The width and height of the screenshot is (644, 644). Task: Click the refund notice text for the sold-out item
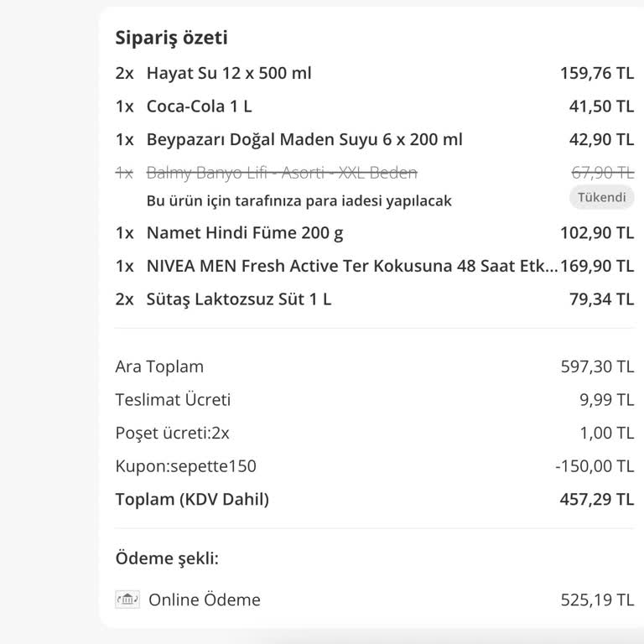click(299, 201)
